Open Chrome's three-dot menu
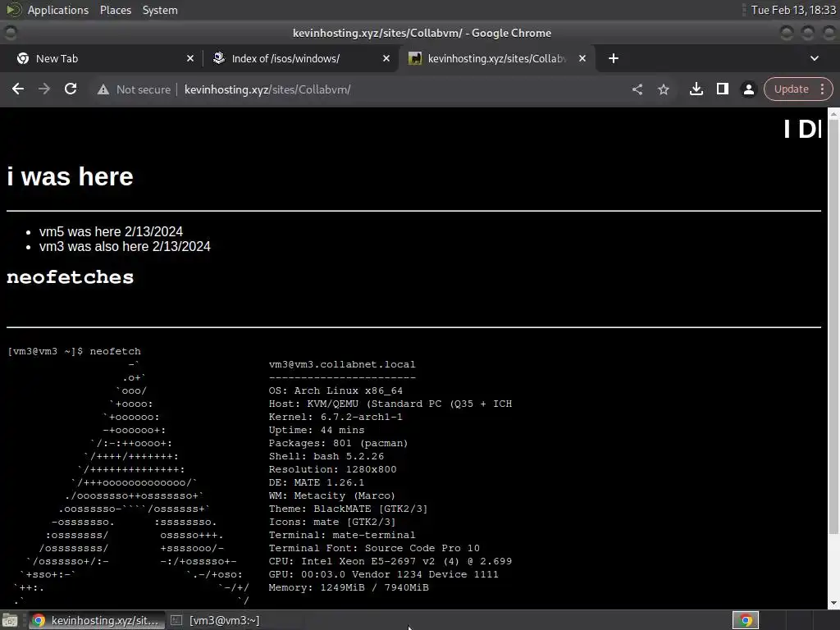 822,89
